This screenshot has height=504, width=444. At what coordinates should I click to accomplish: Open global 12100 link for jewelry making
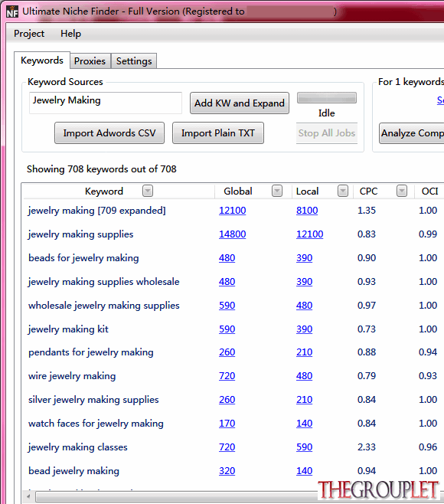[232, 211]
